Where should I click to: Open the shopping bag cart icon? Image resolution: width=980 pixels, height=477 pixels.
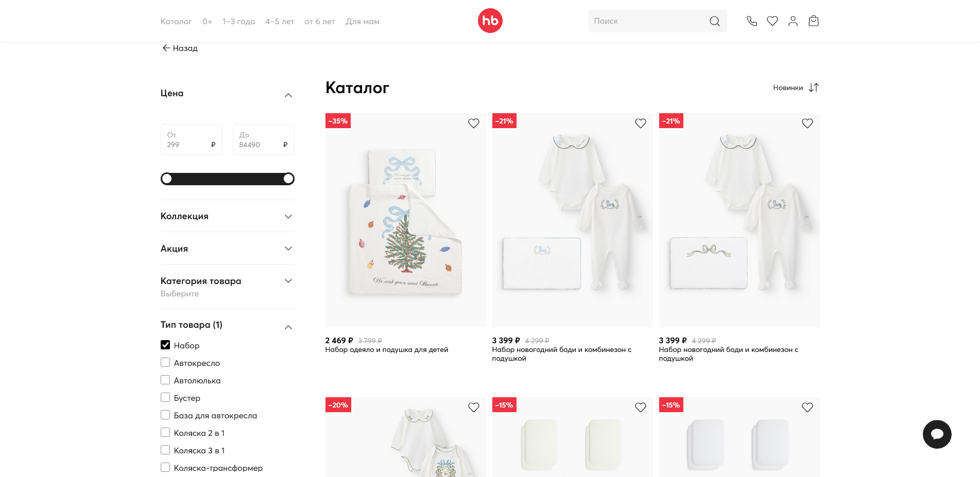click(x=814, y=21)
